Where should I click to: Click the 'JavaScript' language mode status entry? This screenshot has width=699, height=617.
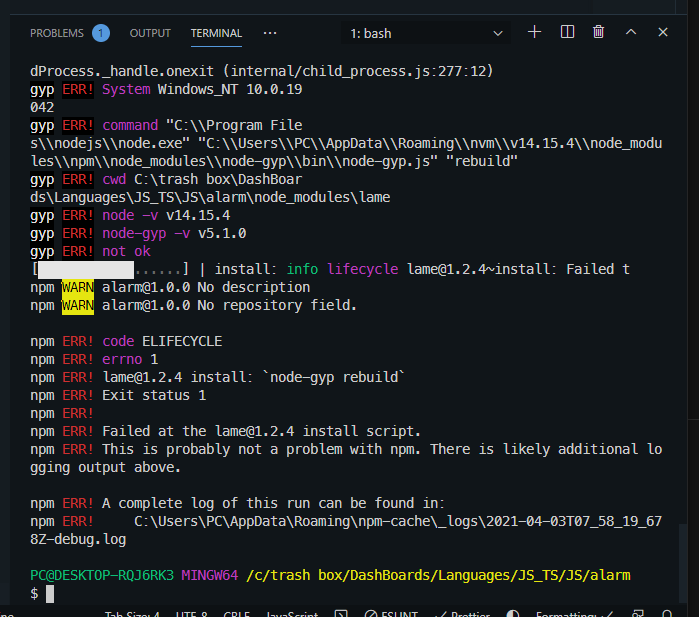point(292,614)
